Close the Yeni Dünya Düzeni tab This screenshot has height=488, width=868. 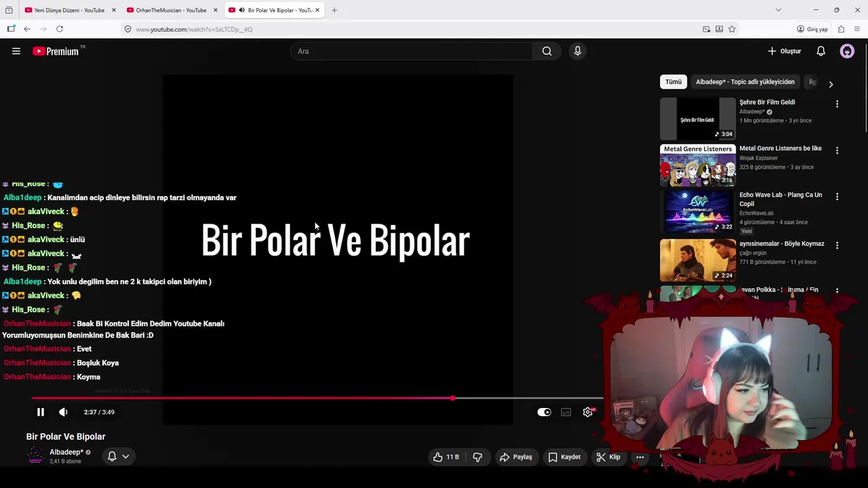[x=114, y=10]
